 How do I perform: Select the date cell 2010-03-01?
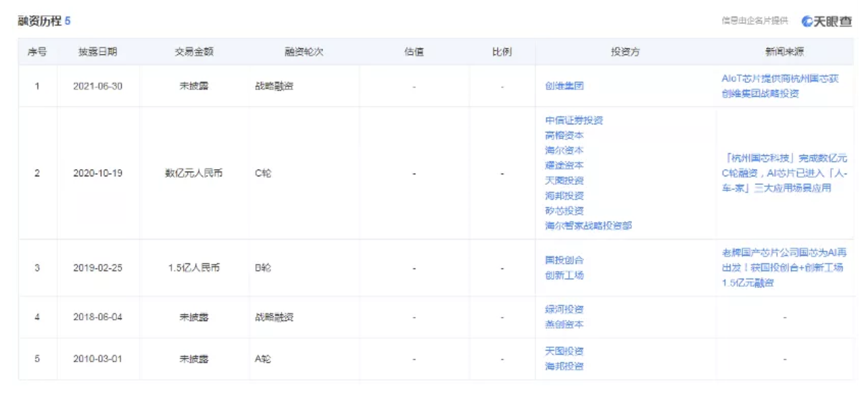click(x=98, y=359)
